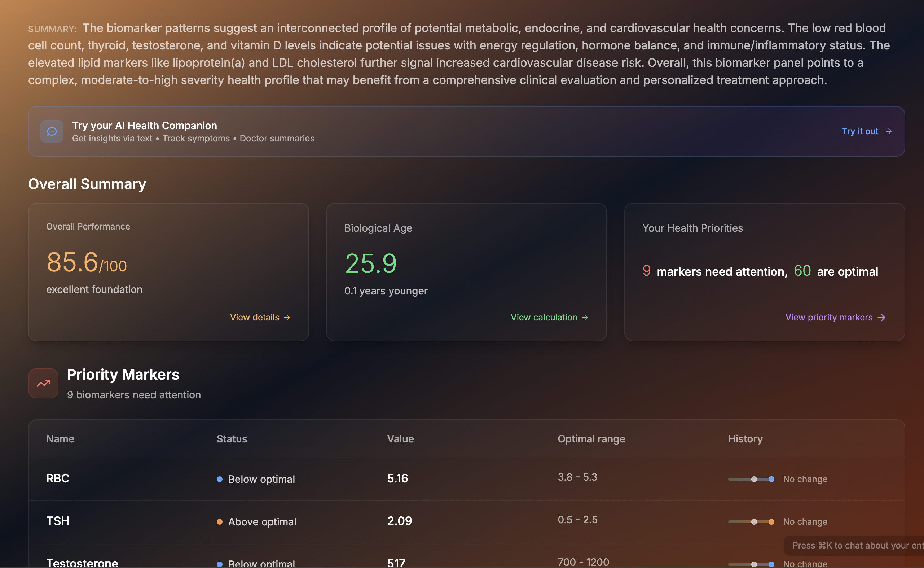Select the TSH marker row

(x=58, y=521)
